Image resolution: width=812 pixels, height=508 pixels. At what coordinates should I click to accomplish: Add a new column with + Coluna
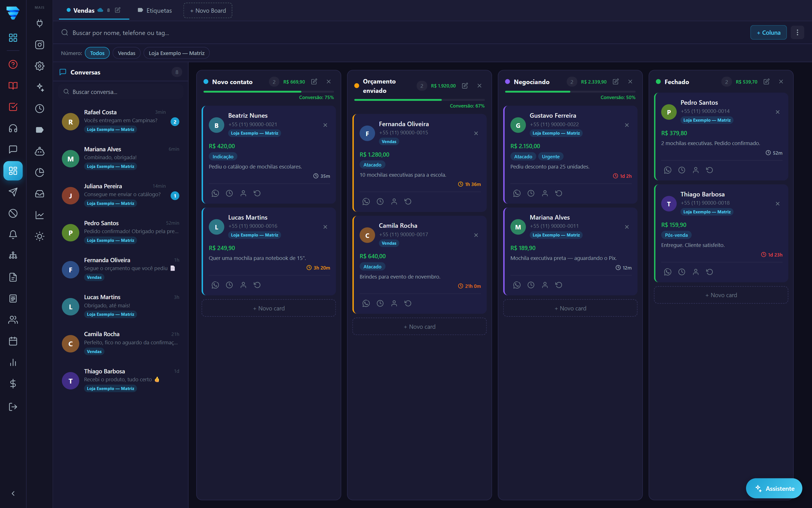(x=768, y=32)
